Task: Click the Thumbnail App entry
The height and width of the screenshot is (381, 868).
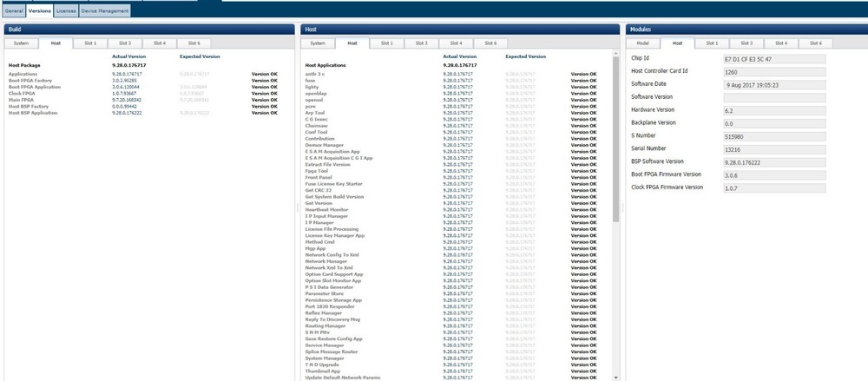Action: click(322, 371)
